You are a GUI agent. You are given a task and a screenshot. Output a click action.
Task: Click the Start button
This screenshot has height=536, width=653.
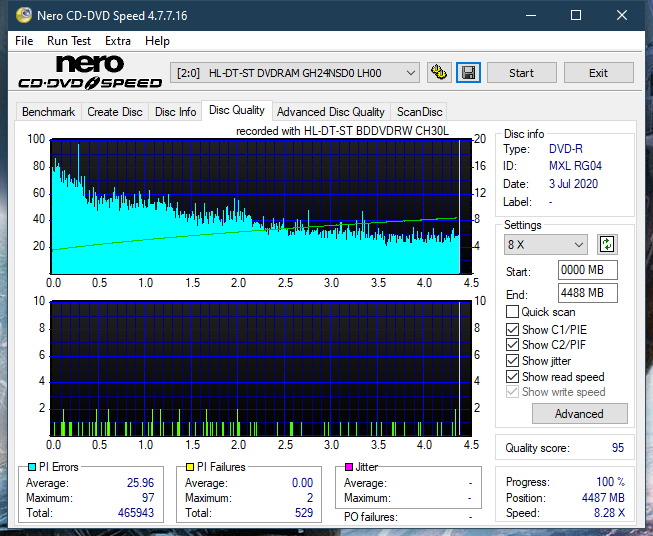click(x=521, y=73)
